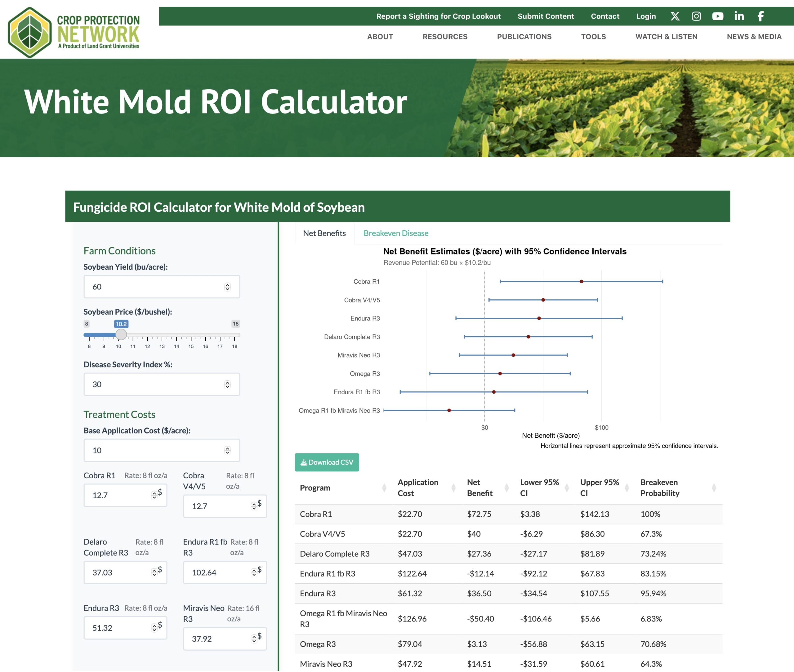Click the Download CSV button
The height and width of the screenshot is (672, 794).
tap(327, 462)
